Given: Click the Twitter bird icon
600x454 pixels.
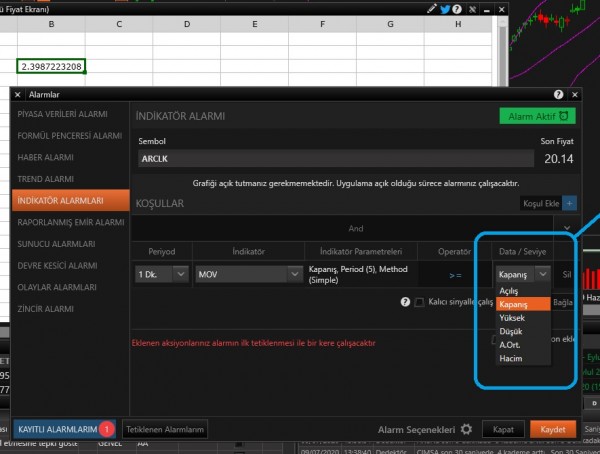Looking at the screenshot, I should (445, 8).
